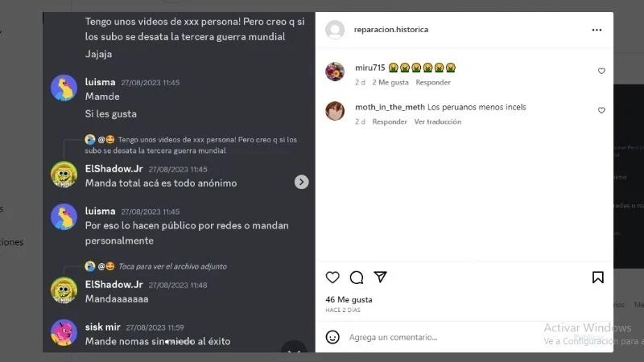This screenshot has width=644, height=362.
Task: Open the moth_in_the_meth username link
Action: point(390,107)
